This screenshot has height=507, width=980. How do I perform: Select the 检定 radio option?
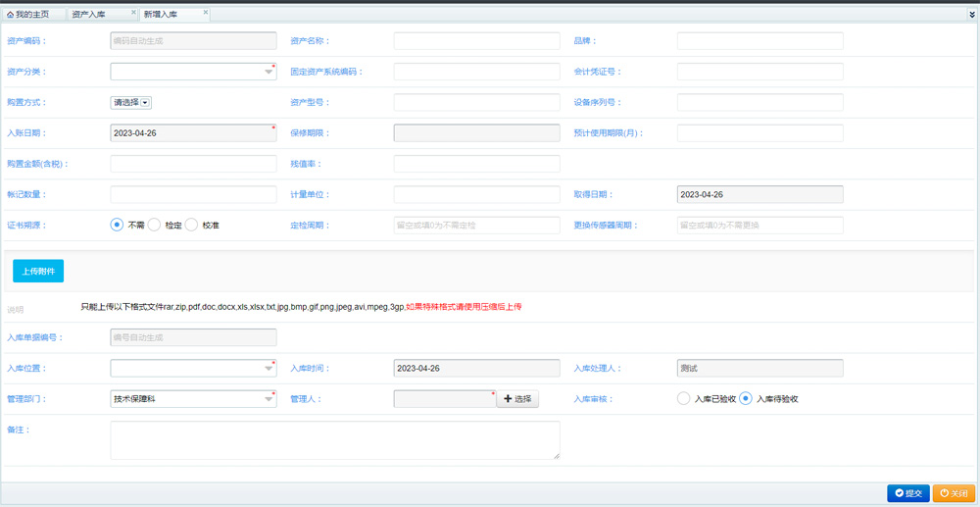pyautogui.click(x=154, y=225)
